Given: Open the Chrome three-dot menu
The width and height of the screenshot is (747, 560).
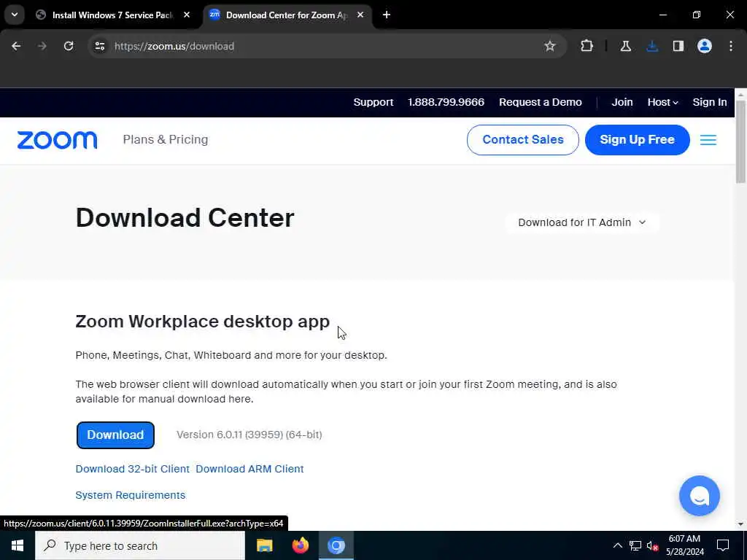Looking at the screenshot, I should coord(731,46).
